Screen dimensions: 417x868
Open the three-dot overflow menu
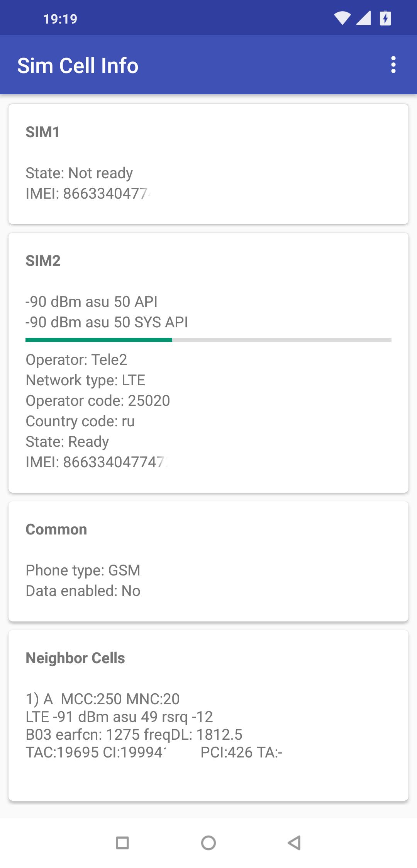(x=393, y=65)
